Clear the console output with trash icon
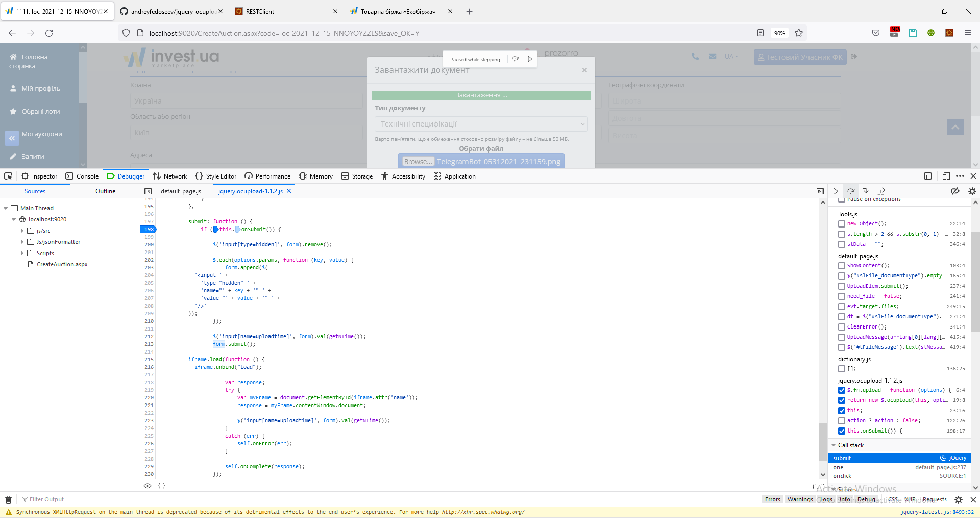The image size is (980, 530). 8,500
